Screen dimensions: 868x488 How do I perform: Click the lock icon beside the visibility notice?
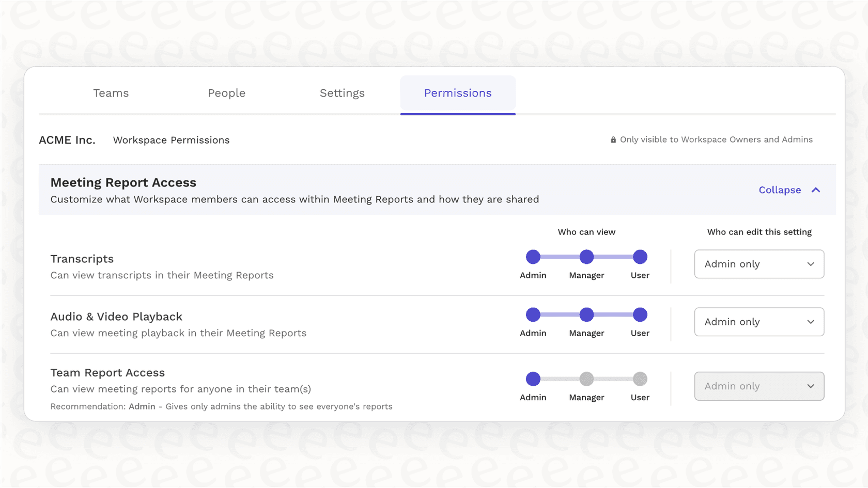tap(613, 139)
